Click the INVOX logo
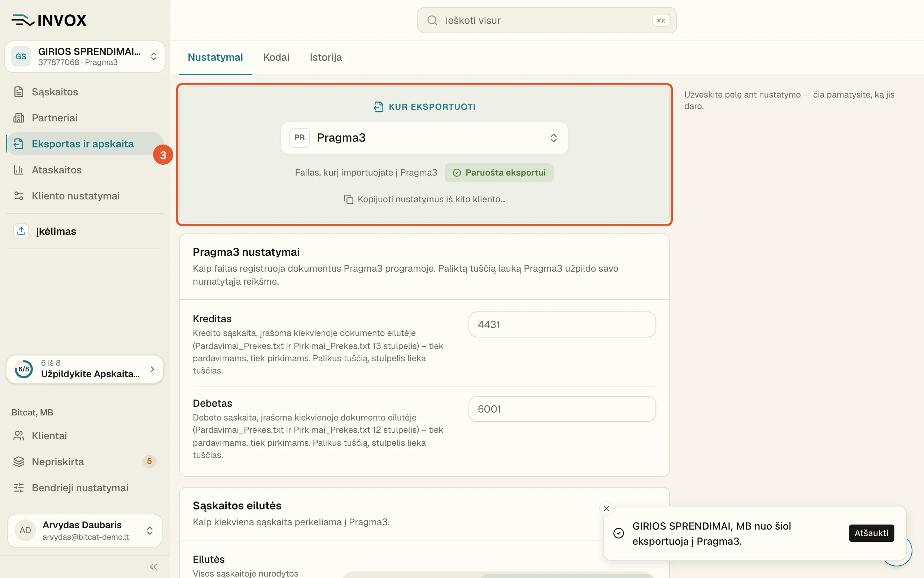Viewport: 924px width, 578px height. click(x=49, y=20)
